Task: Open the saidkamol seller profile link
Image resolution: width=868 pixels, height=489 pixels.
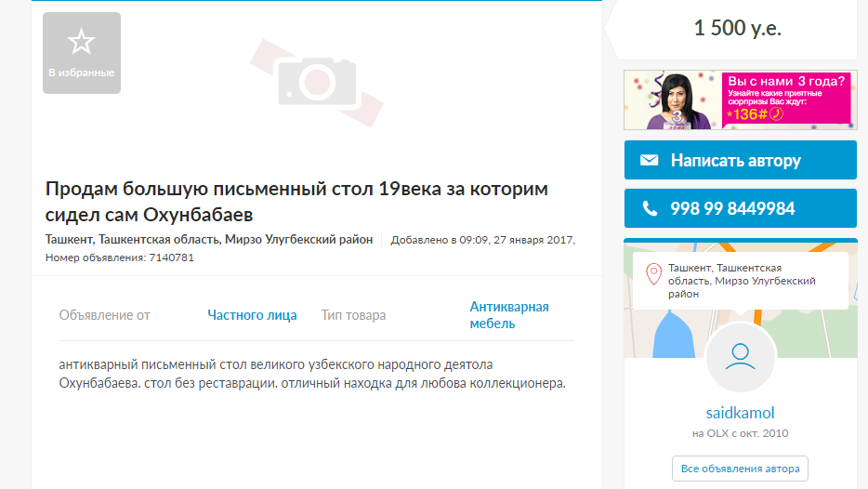Action: (x=740, y=413)
